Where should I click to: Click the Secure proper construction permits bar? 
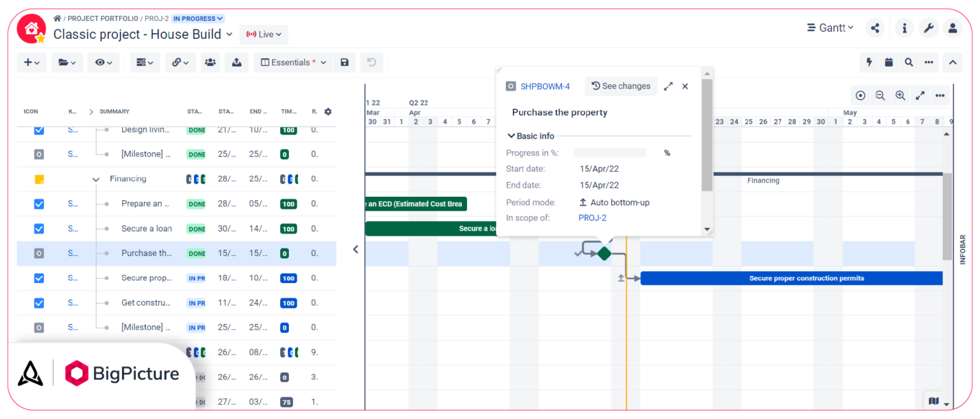pyautogui.click(x=791, y=278)
